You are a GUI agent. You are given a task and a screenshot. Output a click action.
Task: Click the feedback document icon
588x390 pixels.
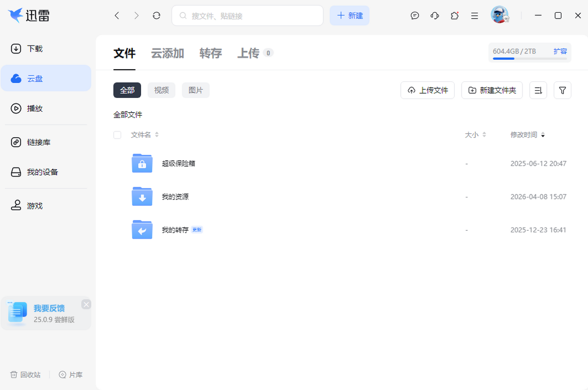point(17,313)
